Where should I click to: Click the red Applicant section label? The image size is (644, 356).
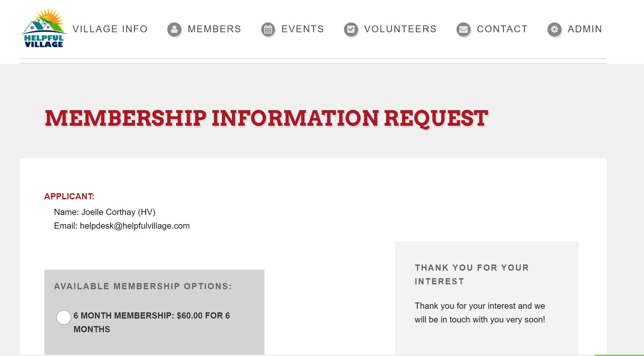click(x=69, y=196)
